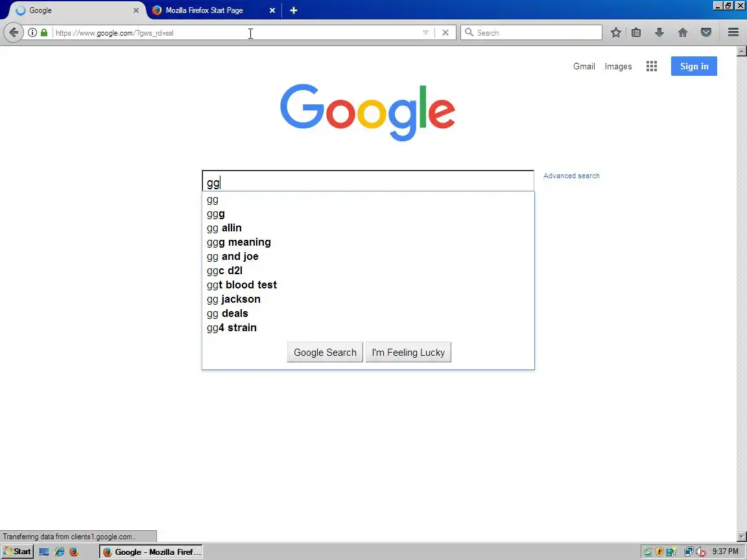This screenshot has width=747, height=560.
Task: Open the Gmail link
Action: click(584, 66)
